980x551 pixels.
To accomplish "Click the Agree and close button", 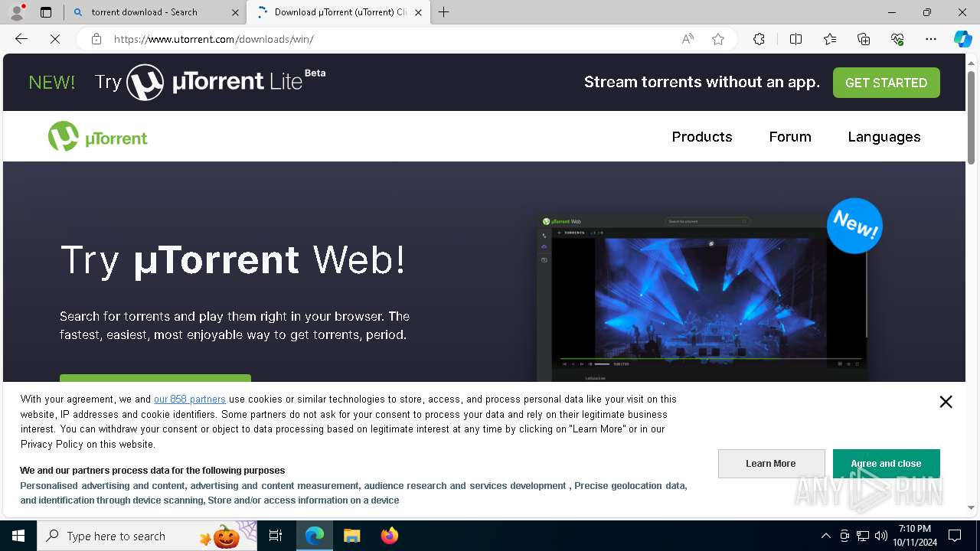I will 886,464.
